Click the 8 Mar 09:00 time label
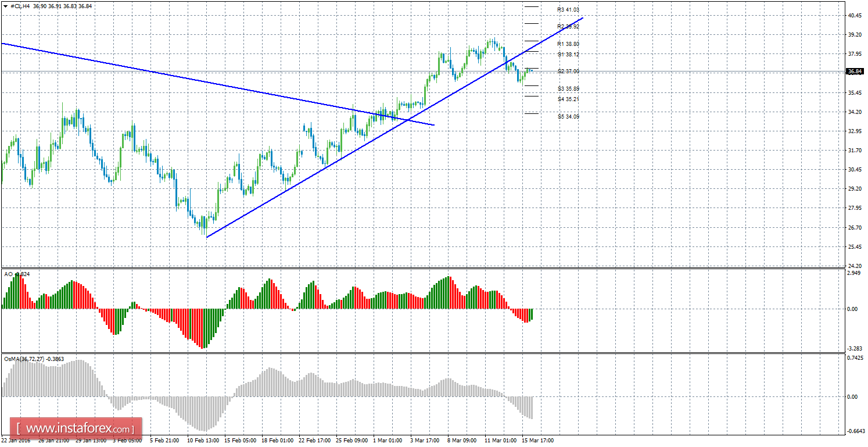868x447 pixels. click(x=462, y=441)
